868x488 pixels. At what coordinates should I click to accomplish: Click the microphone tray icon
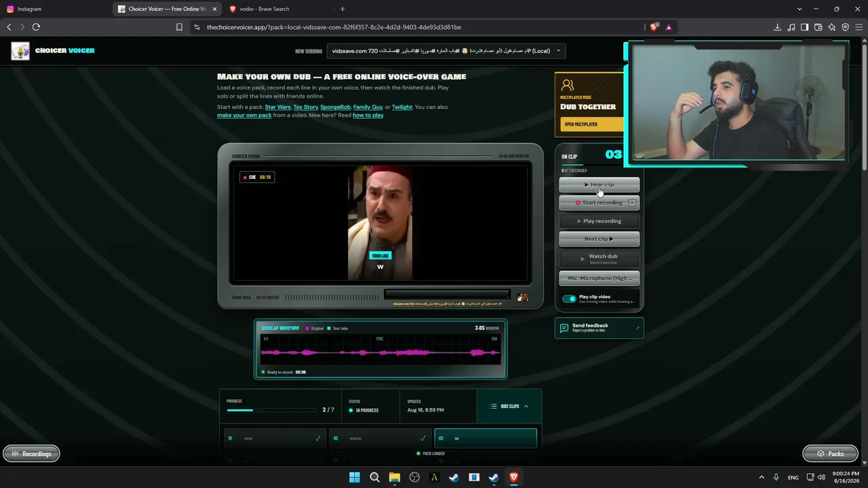pos(776,477)
